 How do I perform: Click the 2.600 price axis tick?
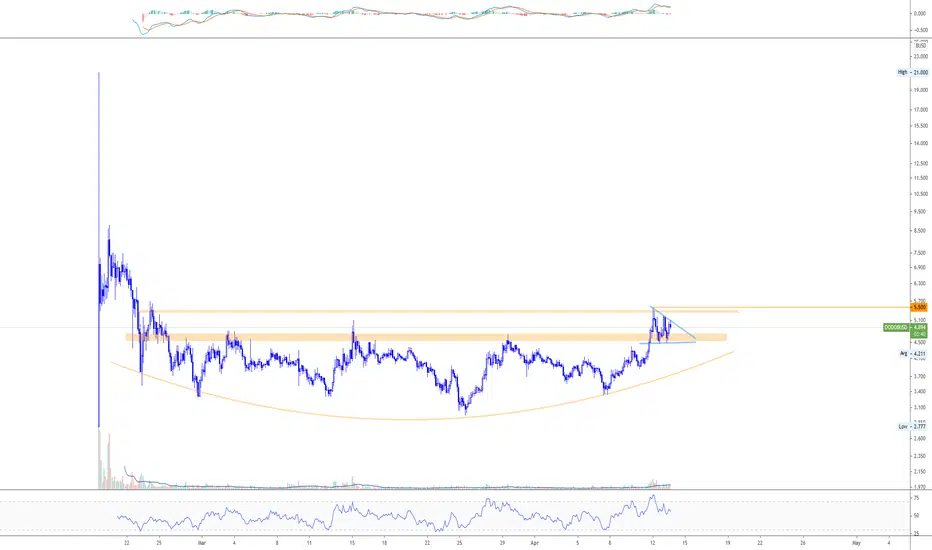tap(920, 438)
